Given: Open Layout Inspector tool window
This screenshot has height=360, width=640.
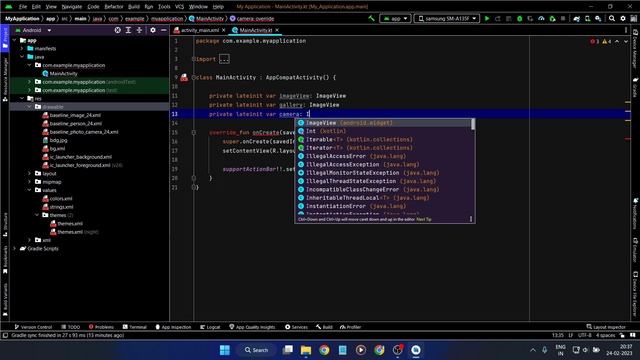Looking at the screenshot, I should coord(606,327).
